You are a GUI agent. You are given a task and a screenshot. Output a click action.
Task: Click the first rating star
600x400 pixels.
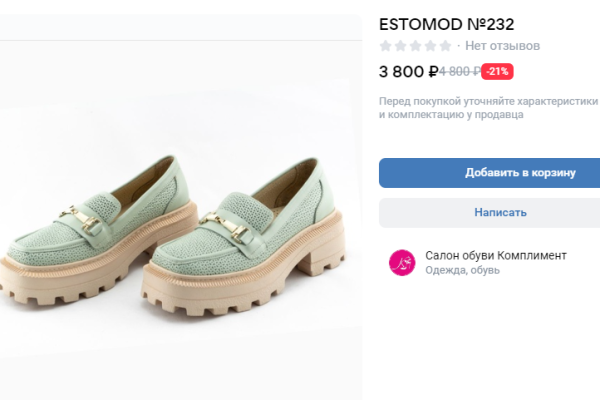coord(386,46)
